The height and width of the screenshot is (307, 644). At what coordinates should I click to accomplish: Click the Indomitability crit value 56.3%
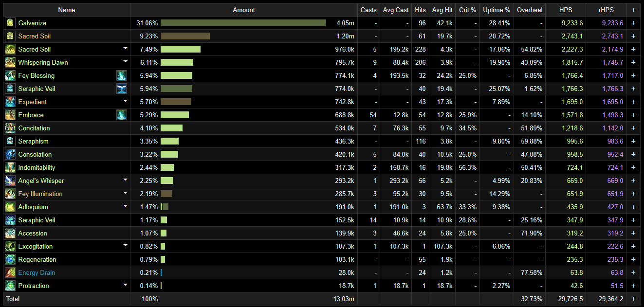click(468, 167)
